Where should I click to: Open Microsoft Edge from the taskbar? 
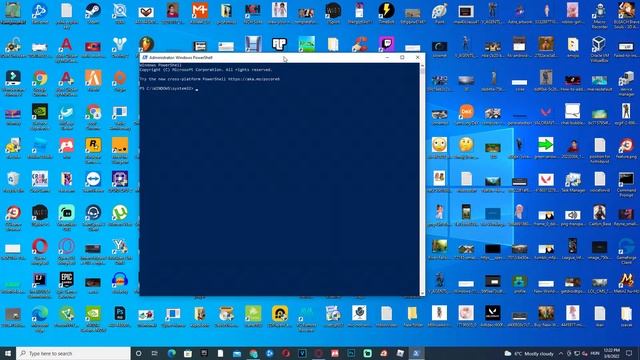click(x=171, y=353)
